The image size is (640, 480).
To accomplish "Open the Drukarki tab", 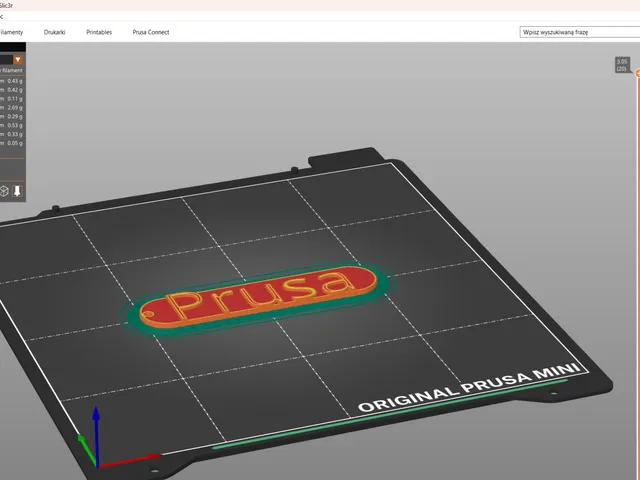I will pyautogui.click(x=54, y=32).
